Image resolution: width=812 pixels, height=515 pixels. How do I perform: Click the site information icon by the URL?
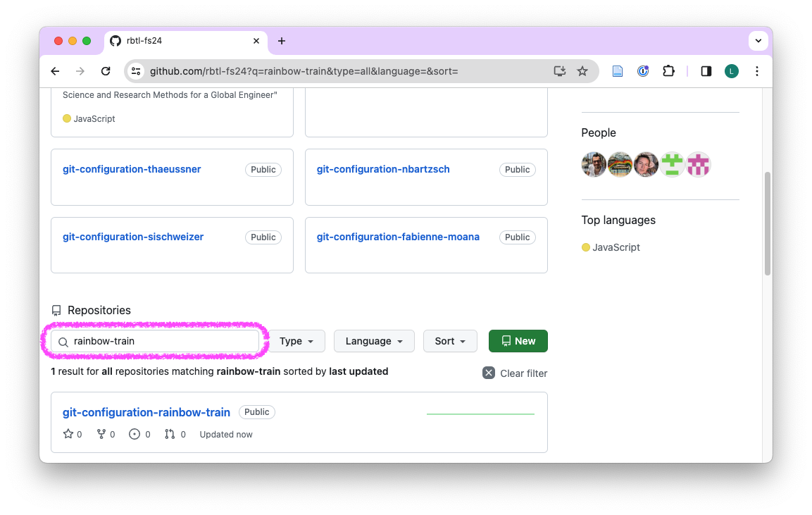(x=137, y=71)
